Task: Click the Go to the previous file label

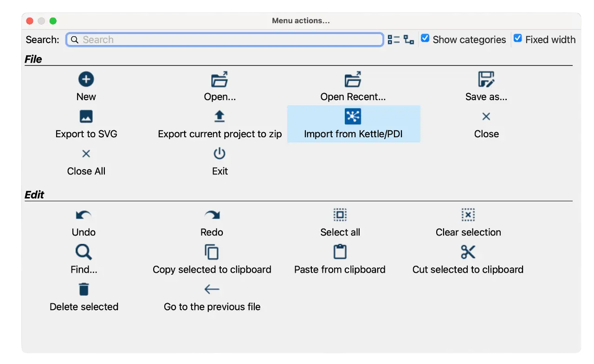Action: tap(212, 307)
